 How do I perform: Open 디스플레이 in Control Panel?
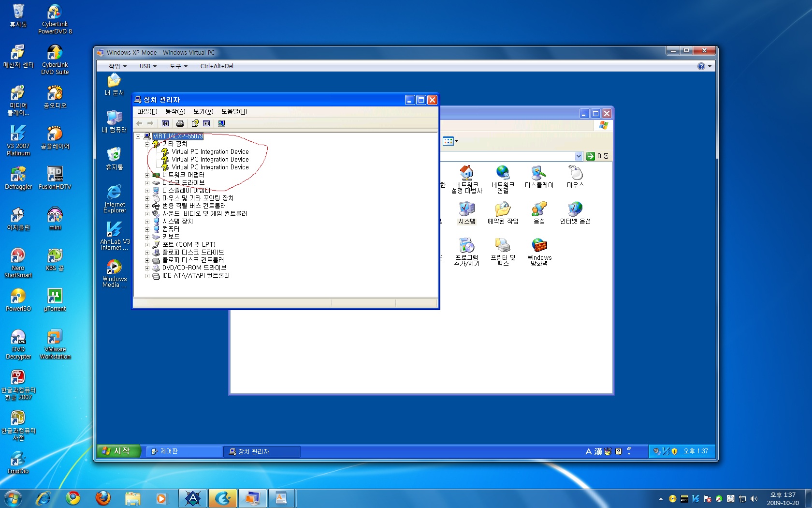pos(539,177)
